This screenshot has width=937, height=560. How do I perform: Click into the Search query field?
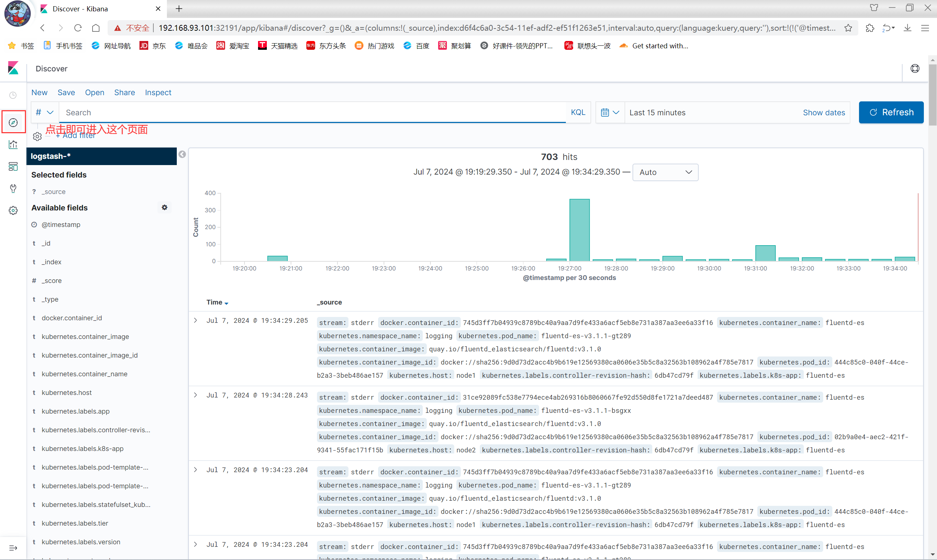[313, 112]
